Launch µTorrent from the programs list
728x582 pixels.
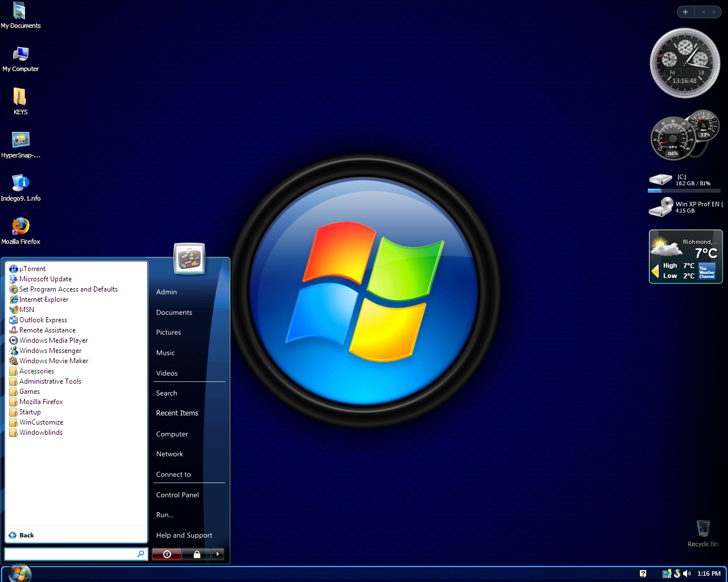click(27, 269)
